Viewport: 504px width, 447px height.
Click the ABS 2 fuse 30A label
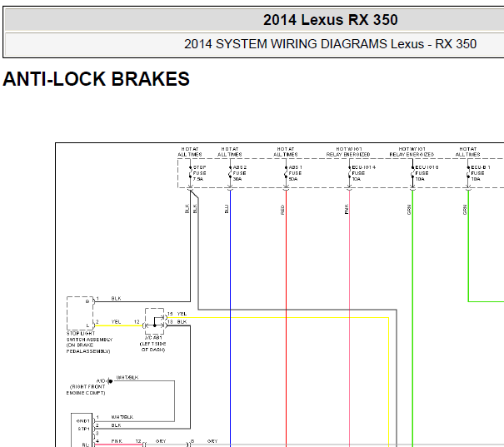(x=239, y=173)
